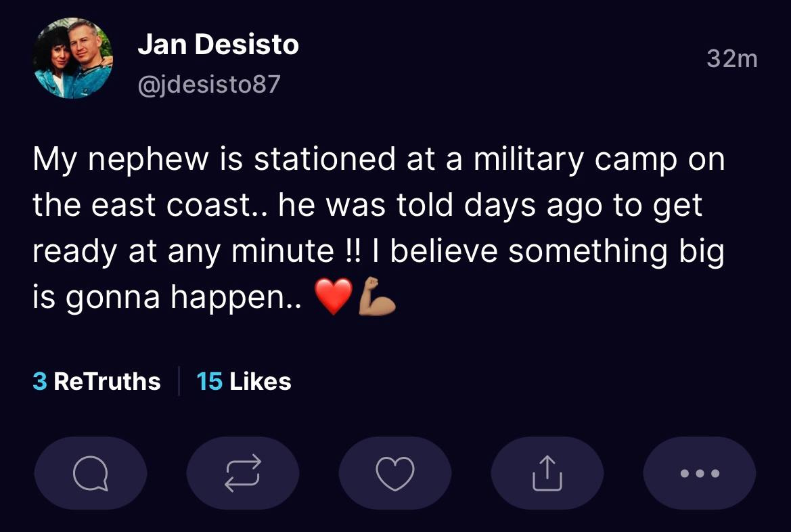Select the words 'My nephew is stationed'
791x532 pixels.
pos(214,160)
